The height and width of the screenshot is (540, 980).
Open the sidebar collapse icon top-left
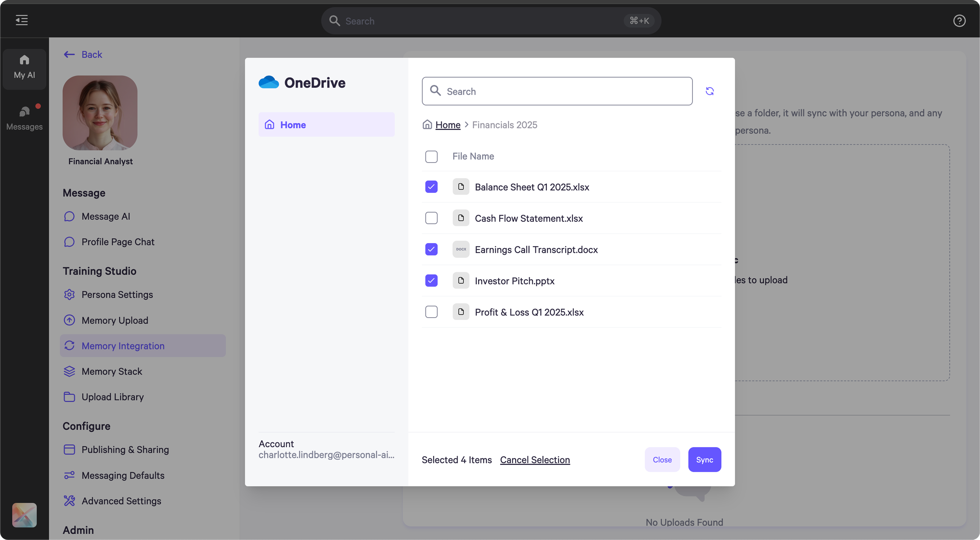point(21,21)
